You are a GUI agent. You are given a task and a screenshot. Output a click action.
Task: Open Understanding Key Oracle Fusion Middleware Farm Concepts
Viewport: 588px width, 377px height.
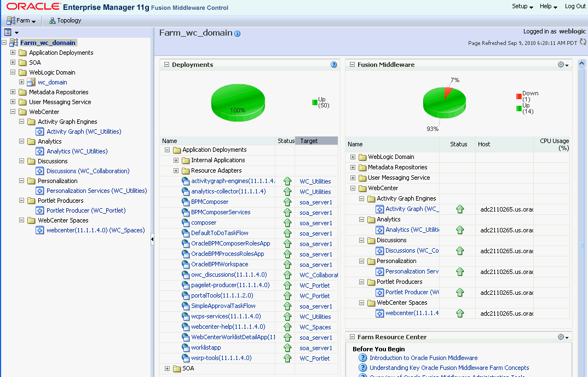[x=449, y=368]
